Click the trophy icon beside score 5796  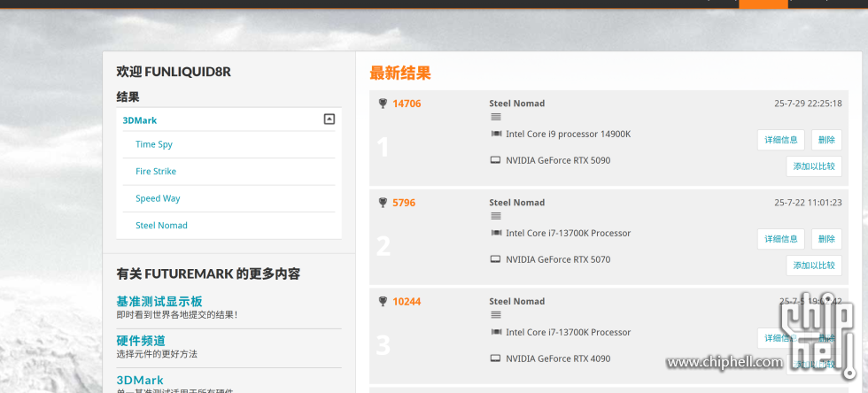point(383,203)
